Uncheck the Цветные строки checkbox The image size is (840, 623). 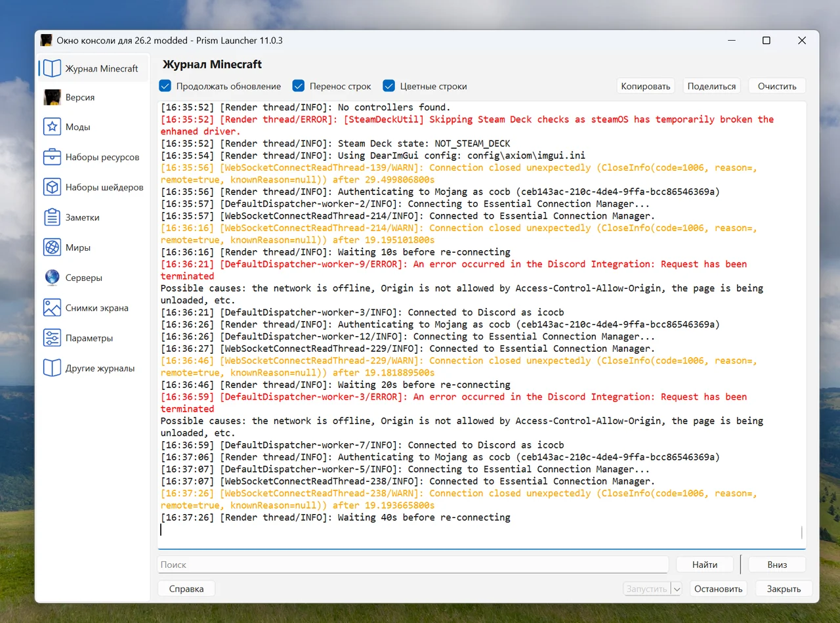coord(388,86)
